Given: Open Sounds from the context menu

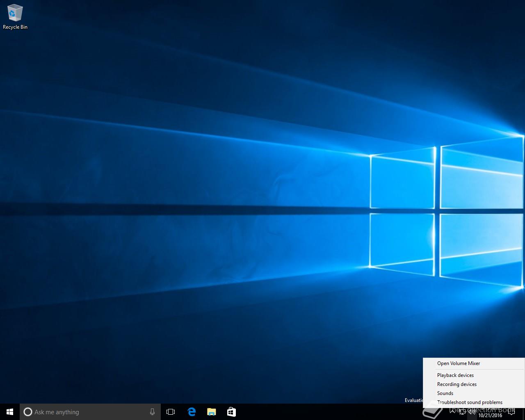Looking at the screenshot, I should (x=445, y=393).
